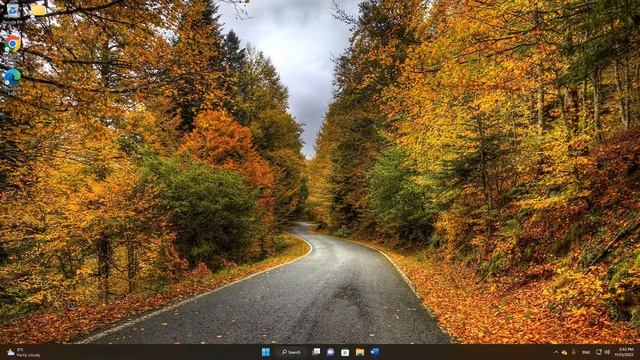This screenshot has height=360, width=640.
Task: Open File Explorer from the taskbar
Action: click(360, 352)
